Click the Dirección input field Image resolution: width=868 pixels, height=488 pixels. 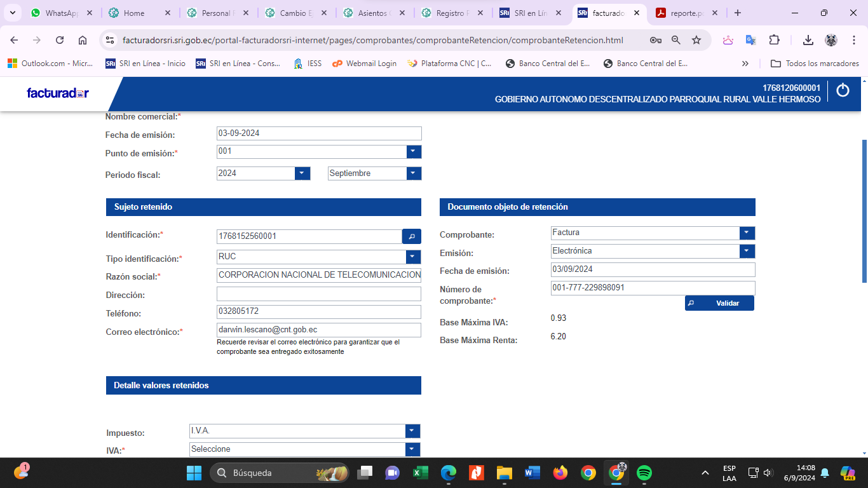tap(318, 294)
